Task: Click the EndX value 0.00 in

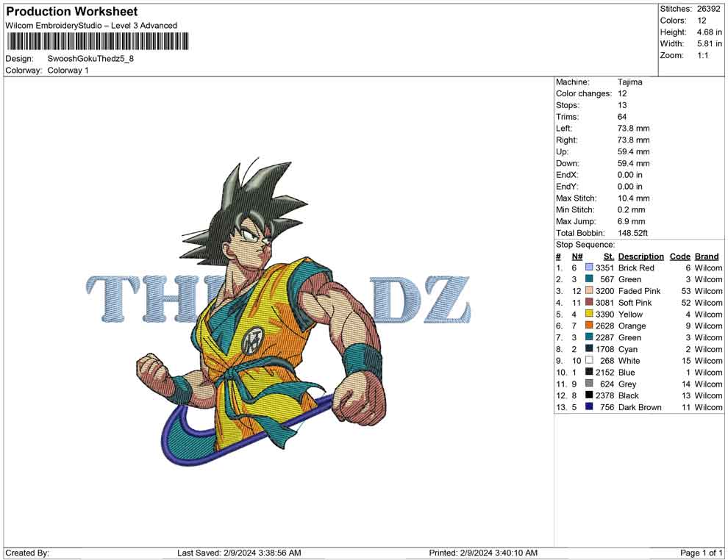Action: (629, 175)
